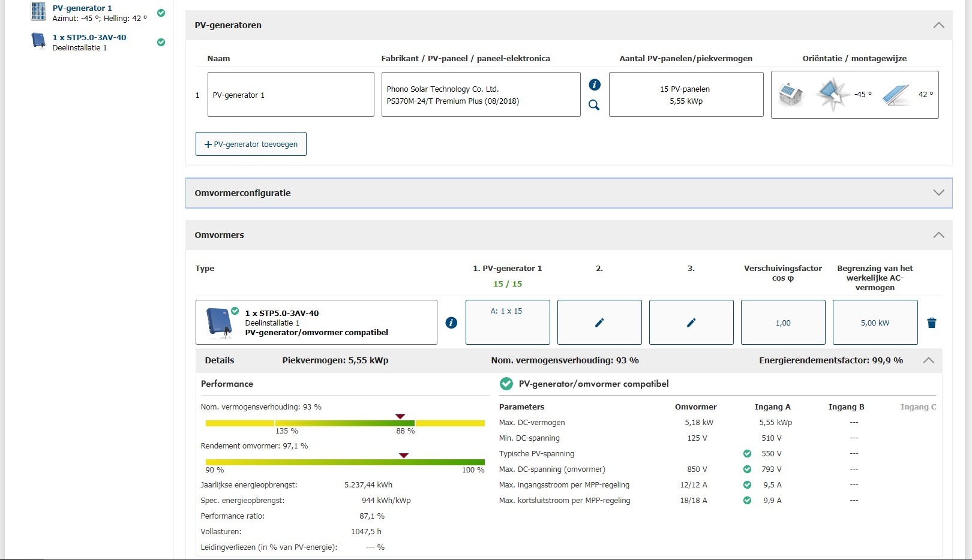Image resolution: width=972 pixels, height=560 pixels.
Task: Delete the STP5.0-3AV-40 inverter with trash icon
Action: coord(931,323)
